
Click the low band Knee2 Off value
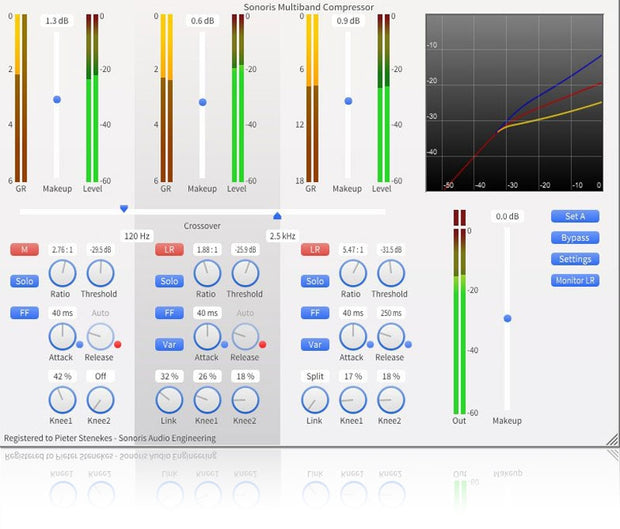[x=100, y=376]
